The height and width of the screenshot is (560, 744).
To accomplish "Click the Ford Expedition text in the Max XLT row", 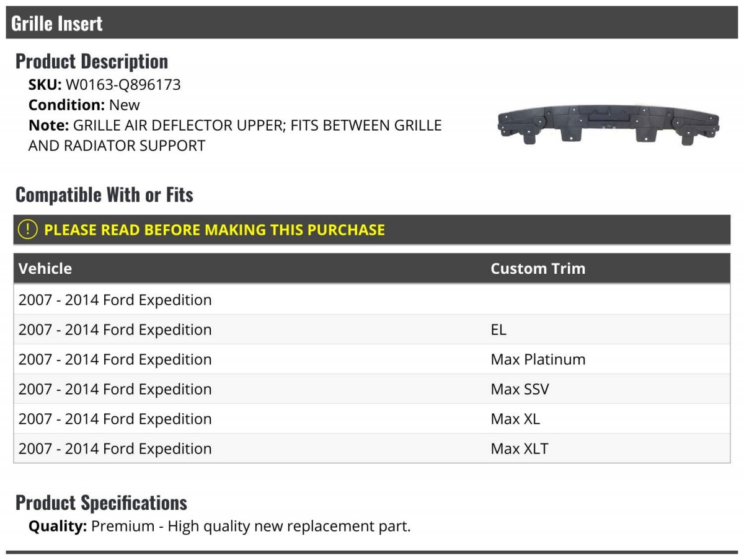I will pos(157,448).
